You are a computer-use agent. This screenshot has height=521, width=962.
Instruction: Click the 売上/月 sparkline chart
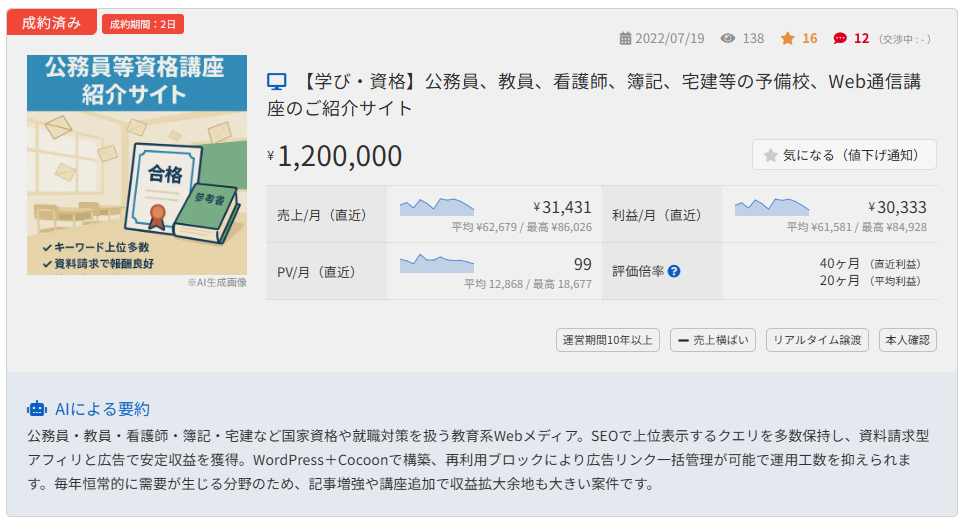[437, 207]
